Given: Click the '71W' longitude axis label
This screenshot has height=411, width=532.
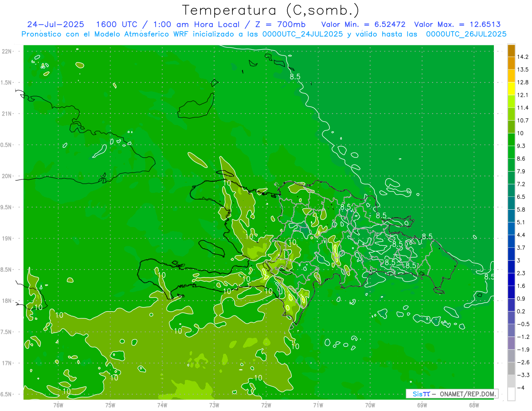Looking at the screenshot, I should pos(318,405).
